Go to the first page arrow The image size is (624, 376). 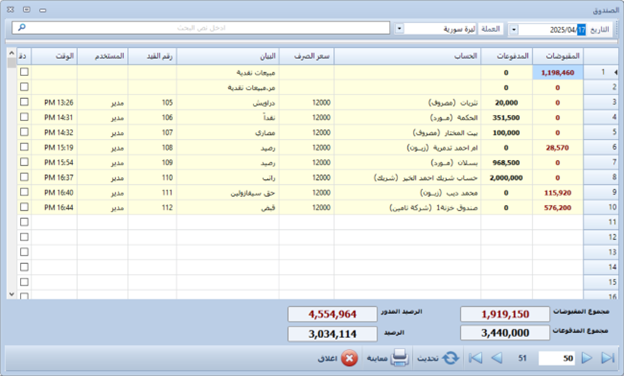click(x=475, y=358)
